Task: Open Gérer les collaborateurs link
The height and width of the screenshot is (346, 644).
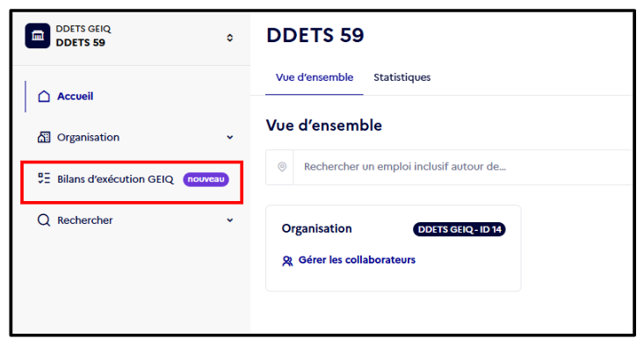Action: pos(357,260)
